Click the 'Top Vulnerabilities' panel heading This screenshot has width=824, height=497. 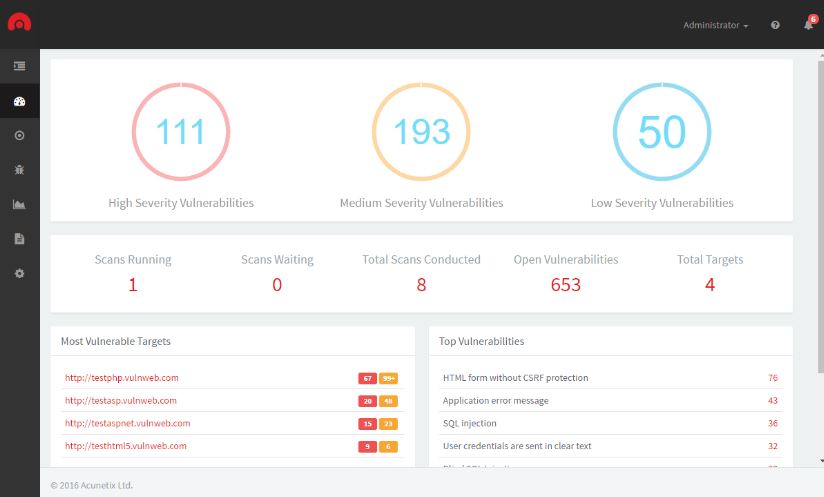(x=481, y=341)
